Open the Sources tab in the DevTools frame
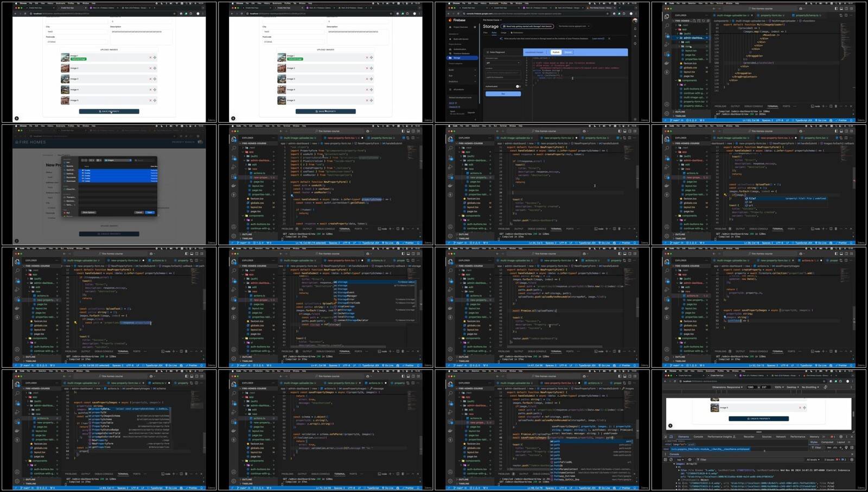868x492 pixels. coord(767,437)
